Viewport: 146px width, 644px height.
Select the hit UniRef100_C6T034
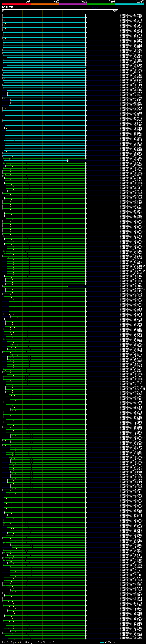(x=131, y=20)
